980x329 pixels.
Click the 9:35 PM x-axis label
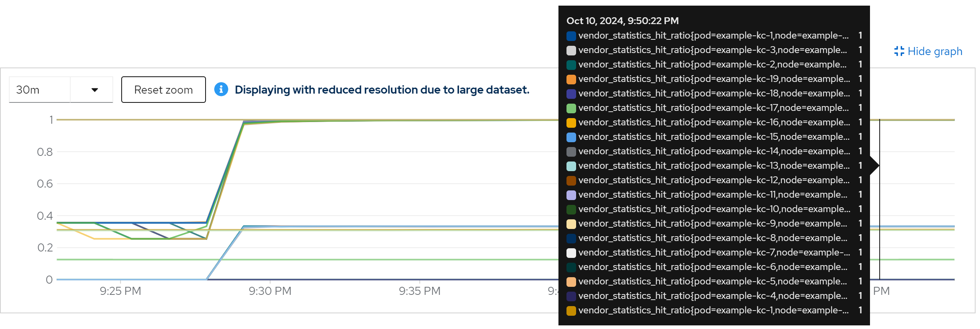420,291
